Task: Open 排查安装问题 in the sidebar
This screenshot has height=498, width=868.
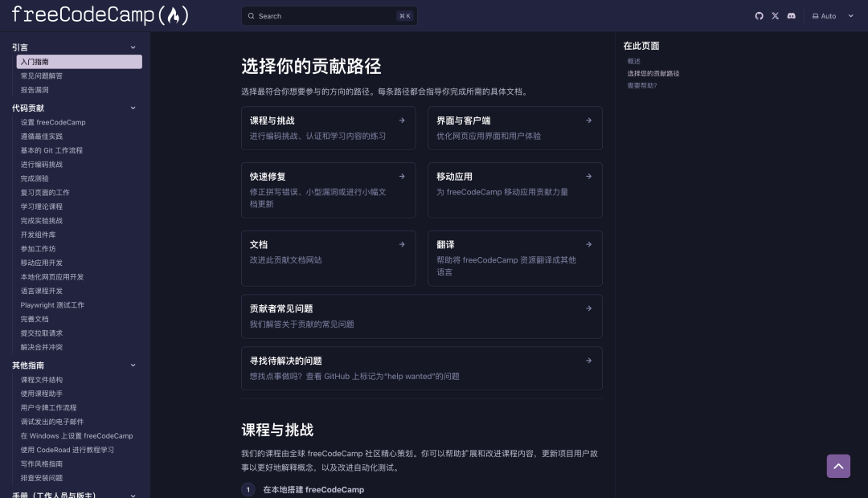Action: pyautogui.click(x=42, y=478)
